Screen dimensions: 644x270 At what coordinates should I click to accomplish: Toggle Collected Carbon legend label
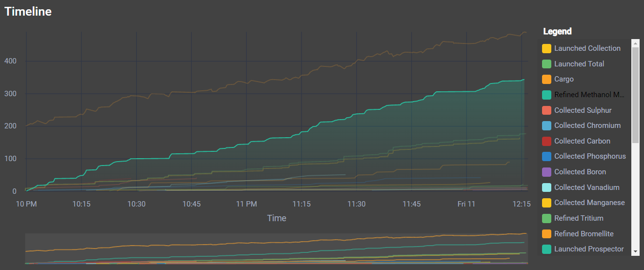[582, 141]
